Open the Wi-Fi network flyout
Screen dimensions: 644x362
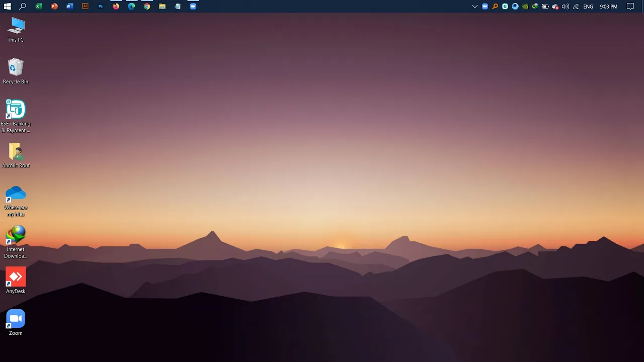click(x=576, y=7)
